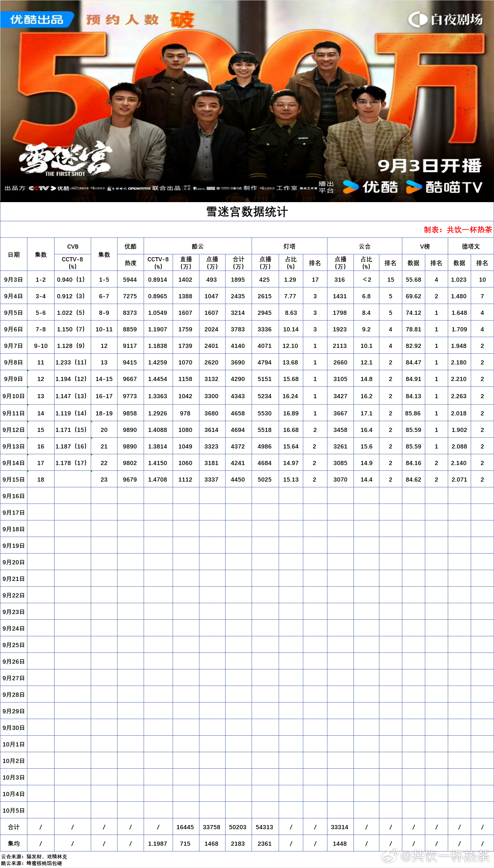Click the 0.940 (1) CVB rating cell

(73, 279)
